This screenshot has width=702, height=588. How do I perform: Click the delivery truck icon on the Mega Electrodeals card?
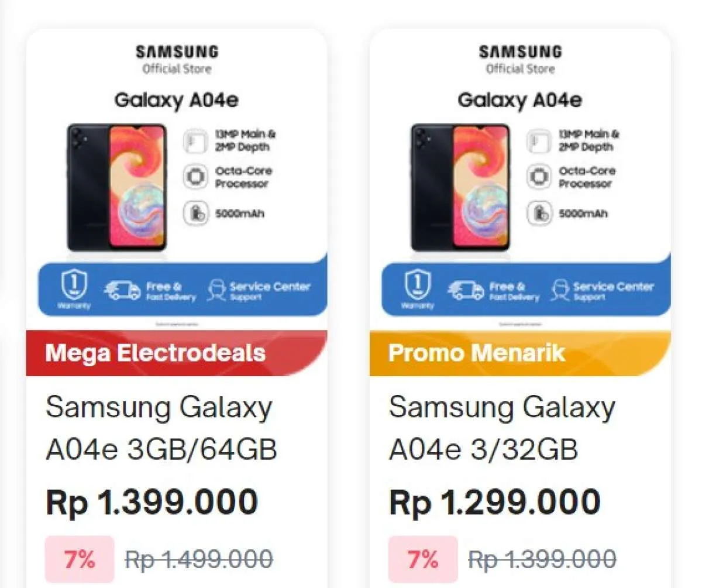(x=123, y=290)
